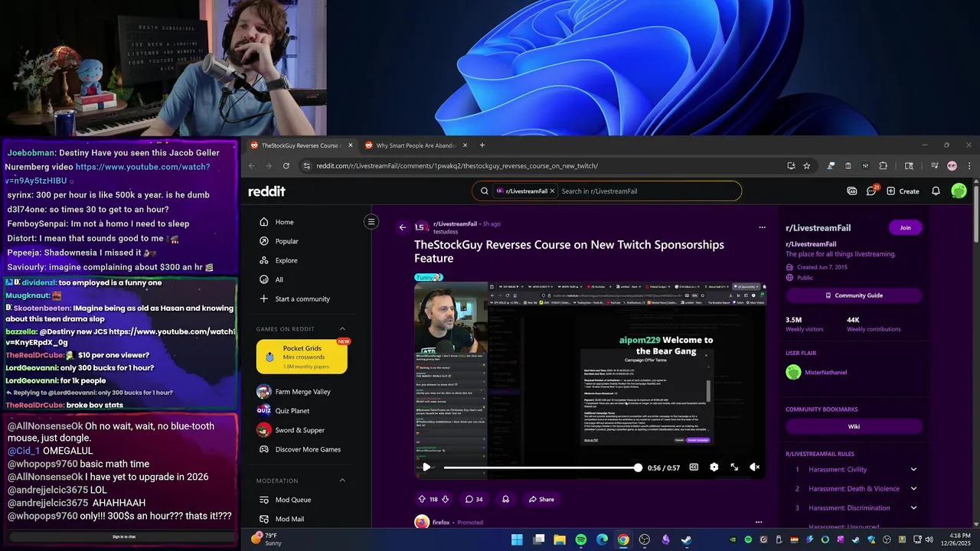Viewport: 980px width, 551px height.
Task: Switch to the Why Smart People Are Abandoning tab
Action: pyautogui.click(x=416, y=145)
